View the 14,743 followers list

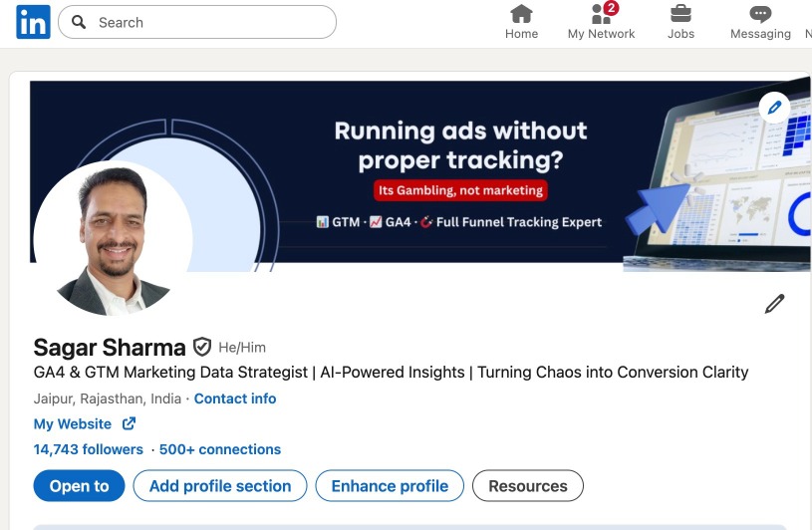tap(89, 449)
